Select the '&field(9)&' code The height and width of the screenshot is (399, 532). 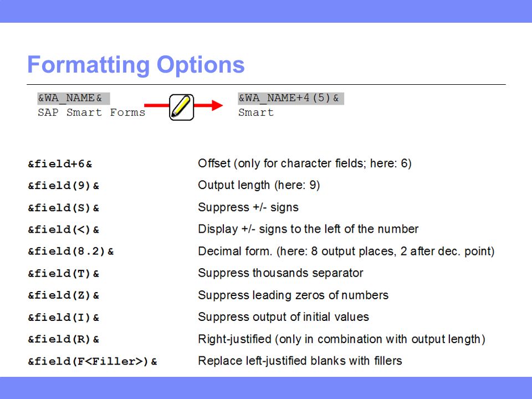coord(63,186)
